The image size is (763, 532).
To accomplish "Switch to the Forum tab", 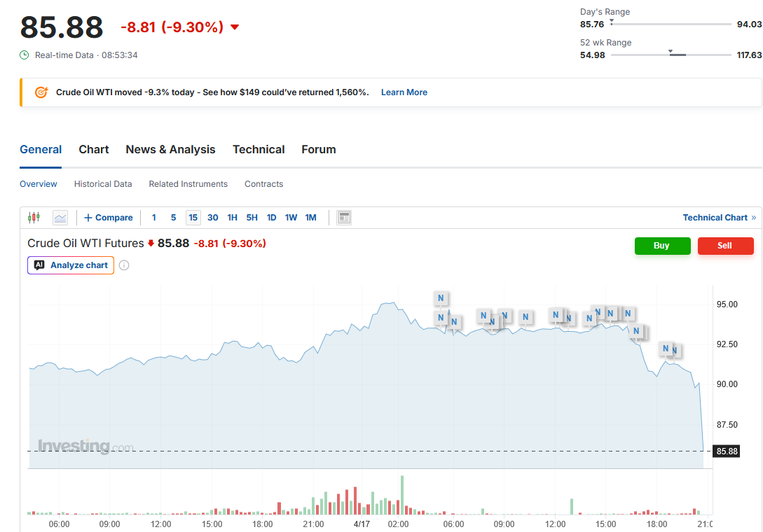I will click(319, 149).
